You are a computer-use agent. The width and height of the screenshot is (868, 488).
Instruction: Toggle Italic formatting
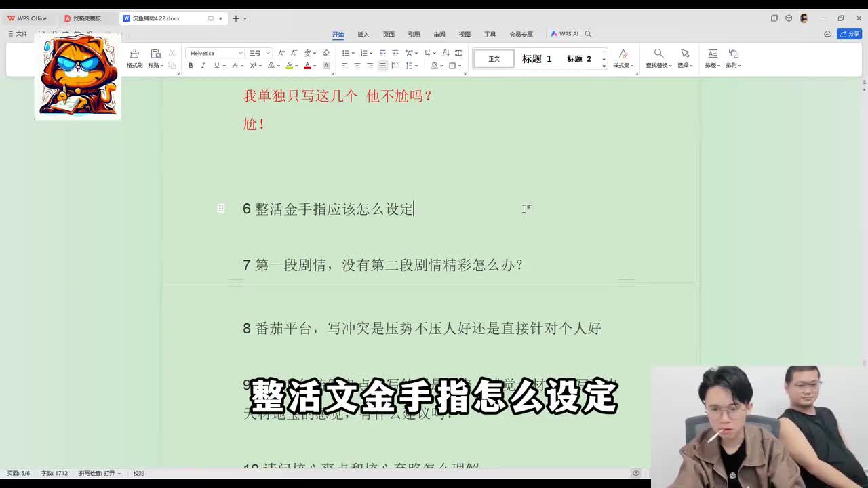click(x=203, y=66)
